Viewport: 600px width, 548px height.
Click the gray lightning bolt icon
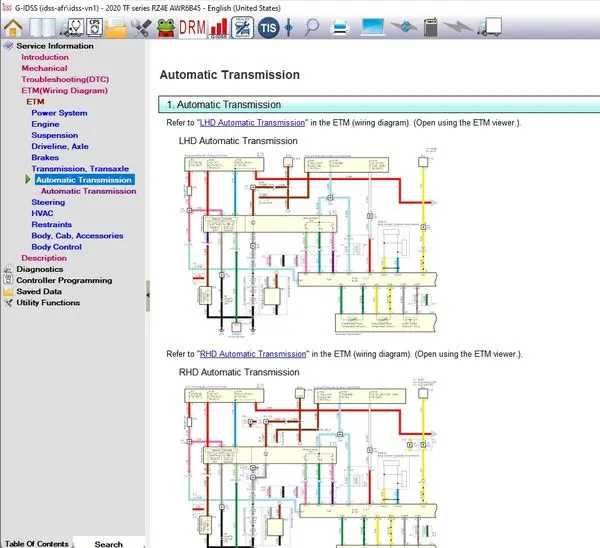pyautogui.click(x=458, y=27)
